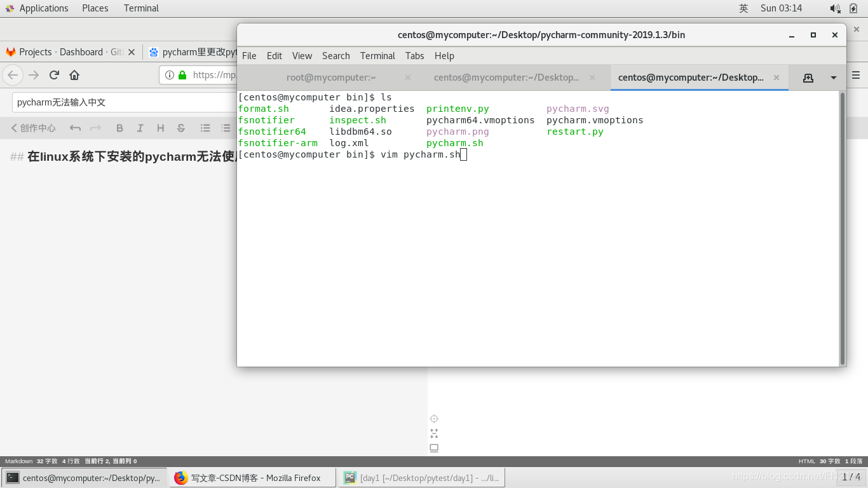Open the Firefox hamburger menu

pos(856,75)
